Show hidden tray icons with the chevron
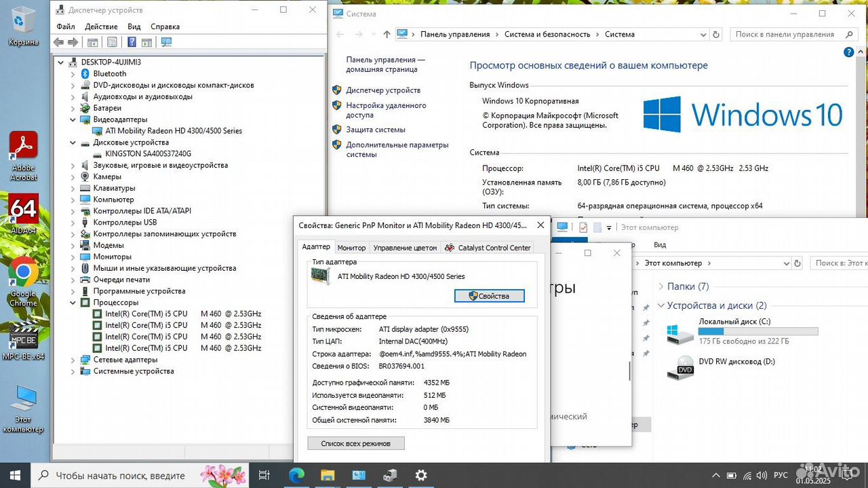The width and height of the screenshot is (868, 488). click(716, 475)
